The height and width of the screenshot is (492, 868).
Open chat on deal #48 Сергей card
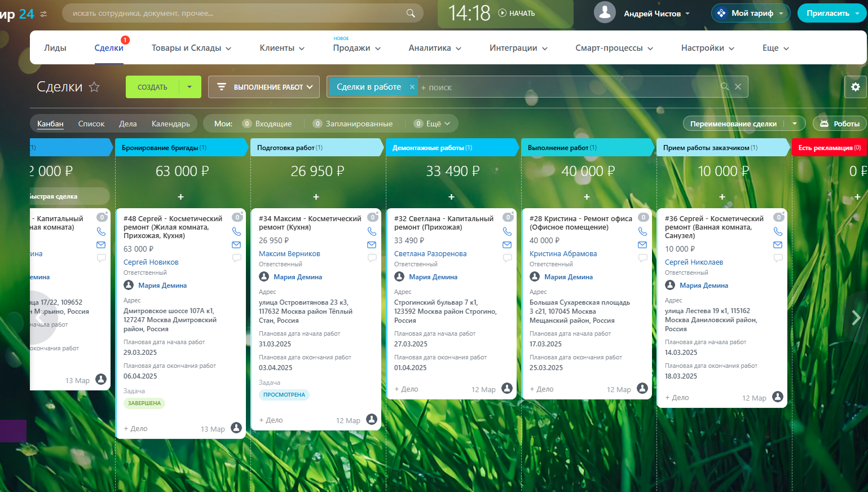coord(236,258)
